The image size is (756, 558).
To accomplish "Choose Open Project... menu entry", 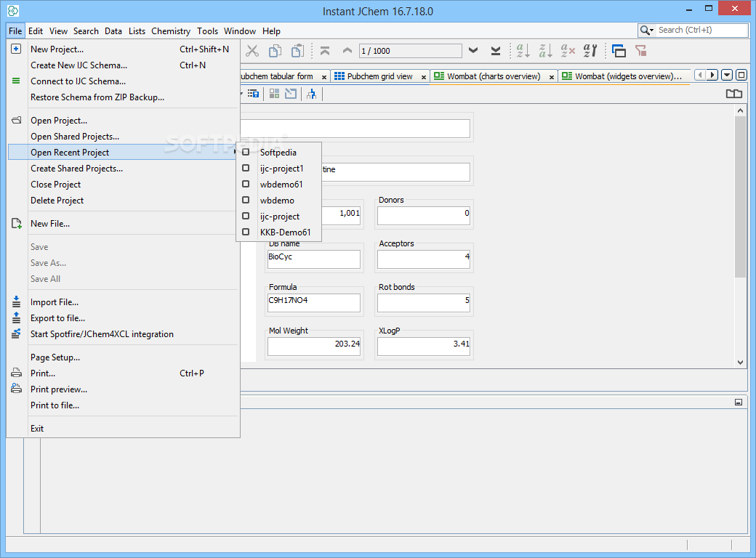I will (122, 121).
